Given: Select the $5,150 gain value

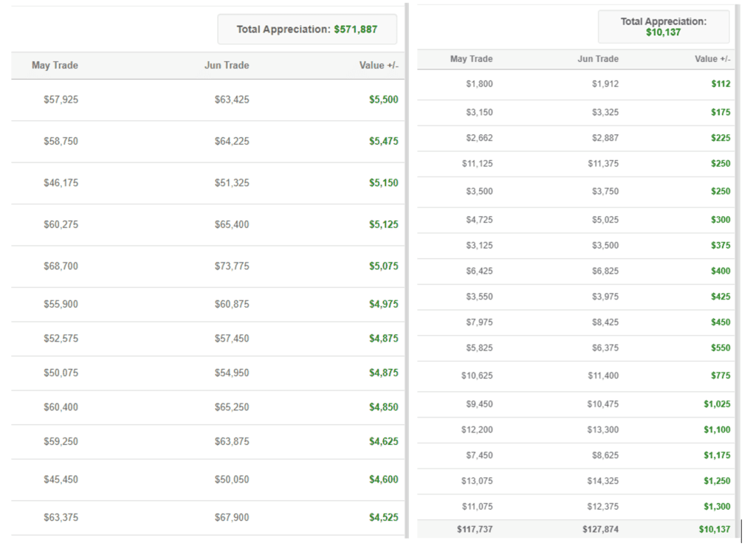Looking at the screenshot, I should coord(384,183).
